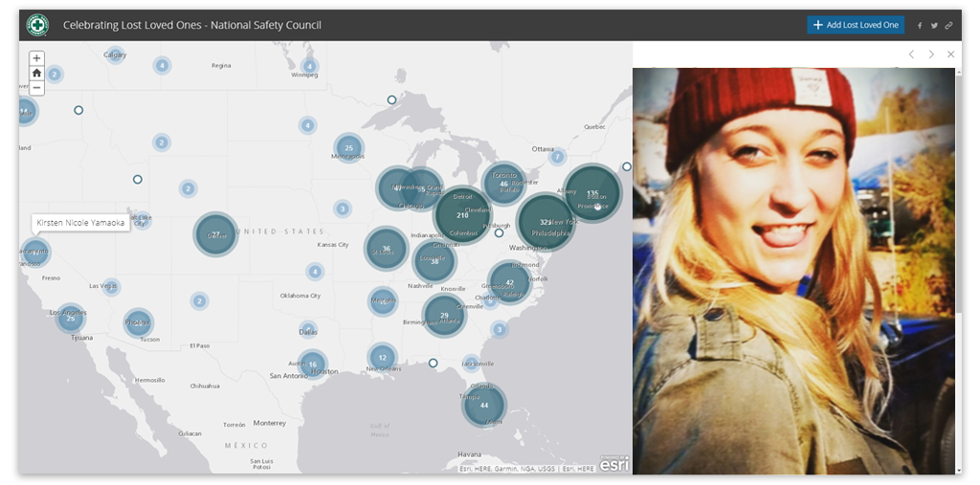Image resolution: width=980 pixels, height=485 pixels.
Task: Open cluster 3 south of Charlotte
Action: 499,329
